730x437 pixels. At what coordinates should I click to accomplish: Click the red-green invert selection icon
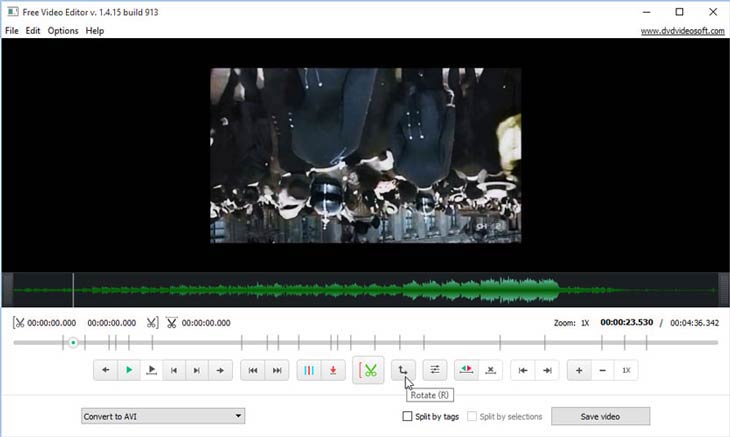466,370
